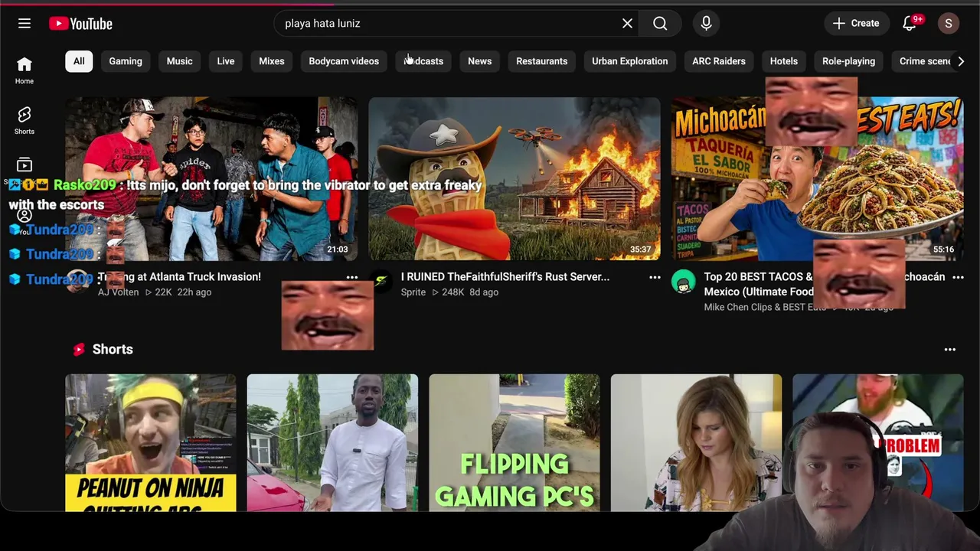Open title 'I RUINED TheFaithfulSheriff's Rust Server...'
The width and height of the screenshot is (980, 551).
pyautogui.click(x=505, y=277)
